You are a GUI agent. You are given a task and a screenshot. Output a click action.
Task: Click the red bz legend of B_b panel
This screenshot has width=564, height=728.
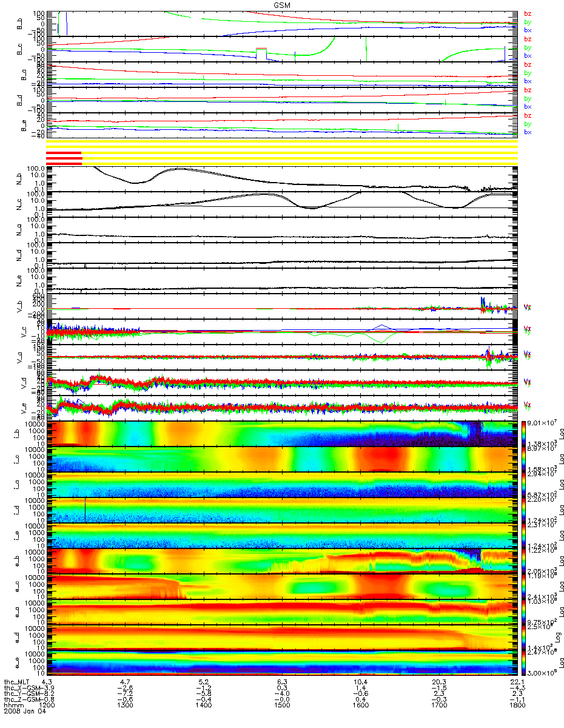click(528, 13)
